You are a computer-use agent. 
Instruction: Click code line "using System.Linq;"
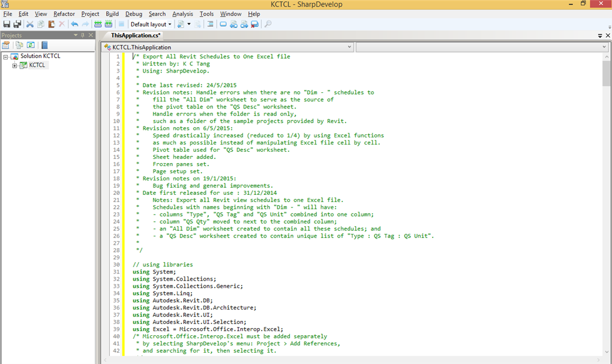[163, 293]
